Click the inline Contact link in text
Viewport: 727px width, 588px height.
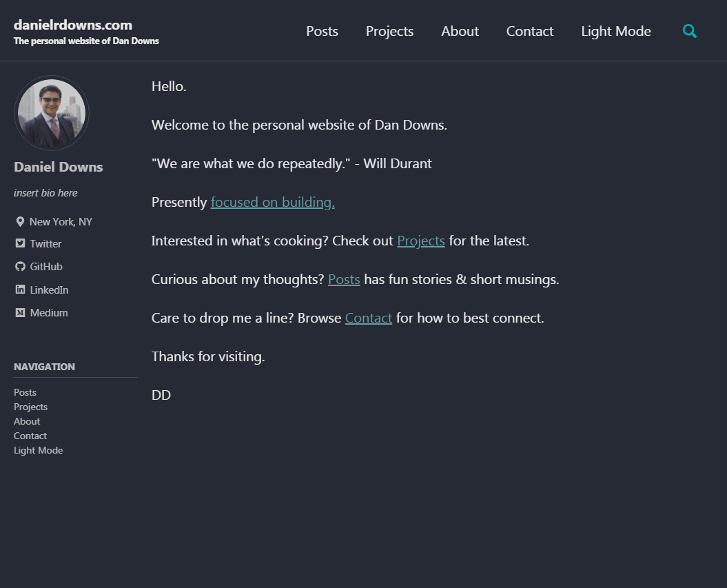tap(368, 318)
